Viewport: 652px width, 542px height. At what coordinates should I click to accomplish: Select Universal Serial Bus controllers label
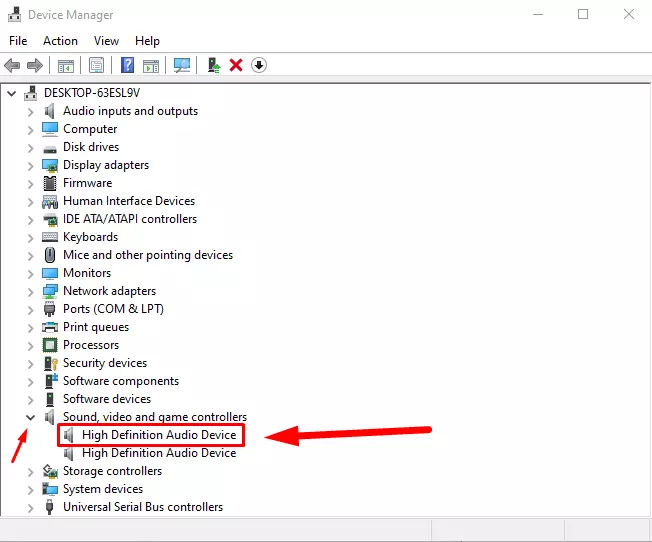[x=143, y=507]
